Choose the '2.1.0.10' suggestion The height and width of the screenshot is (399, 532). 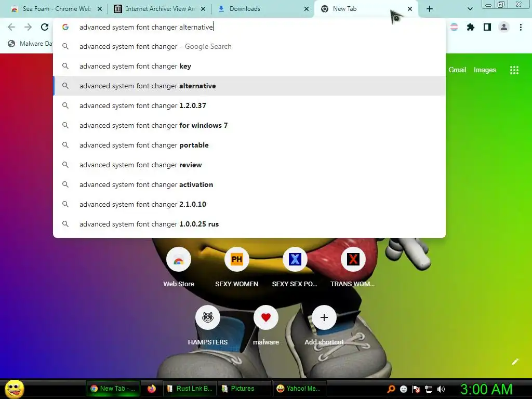[x=249, y=204]
